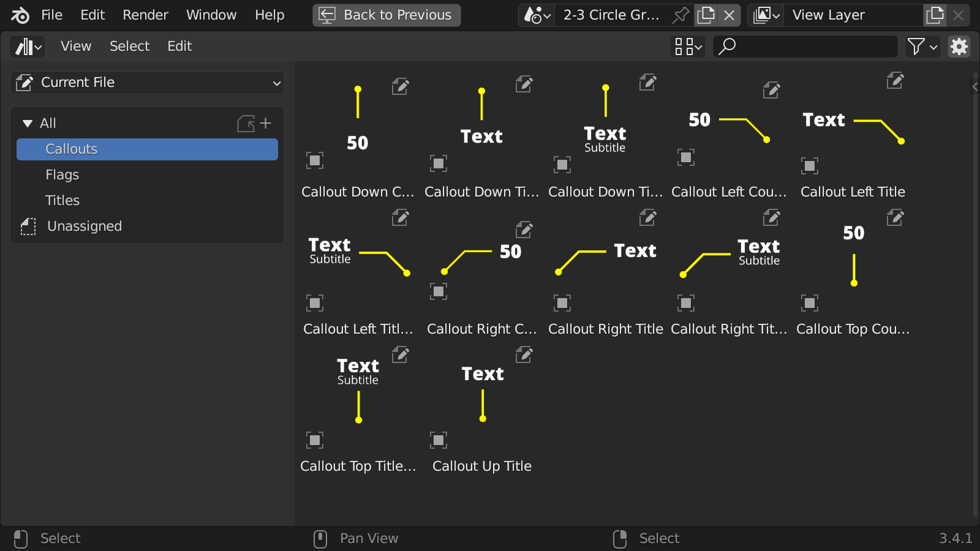
Task: Open the asset browser settings gear
Action: pos(959,47)
